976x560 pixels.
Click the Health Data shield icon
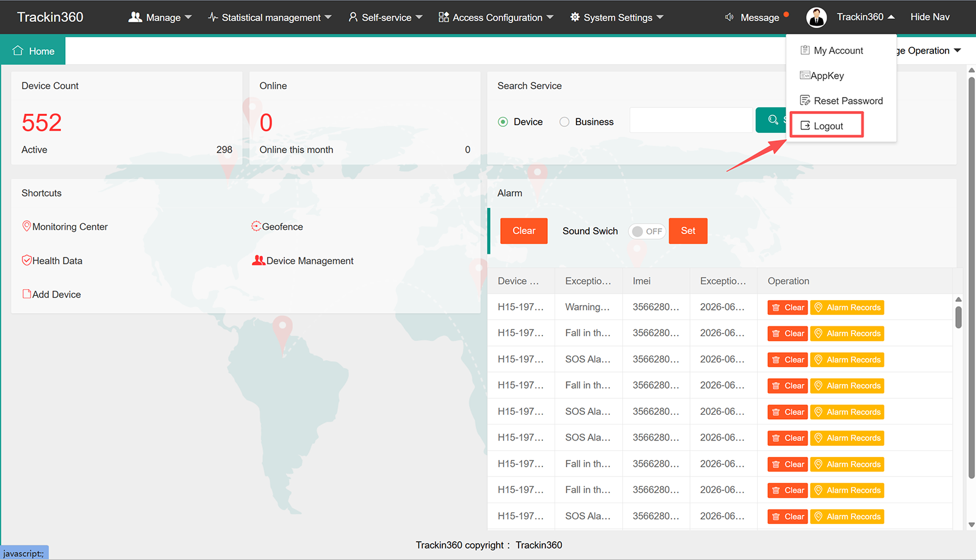pyautogui.click(x=27, y=260)
